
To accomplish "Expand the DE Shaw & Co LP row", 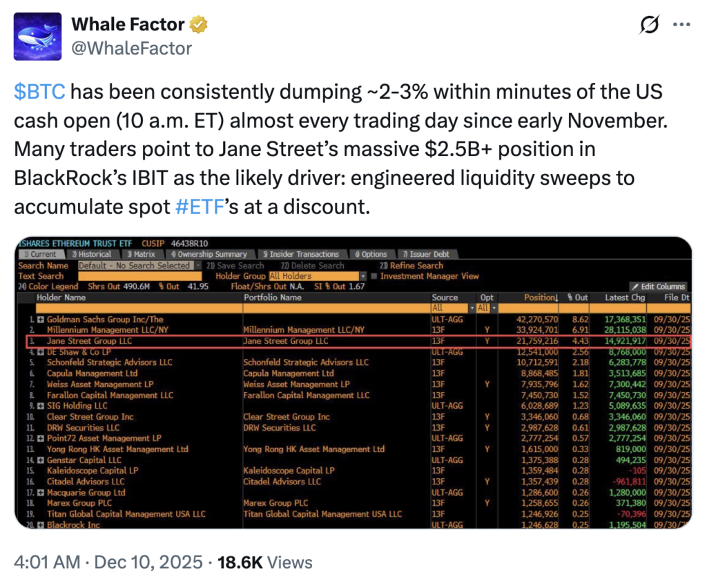I will (x=41, y=352).
